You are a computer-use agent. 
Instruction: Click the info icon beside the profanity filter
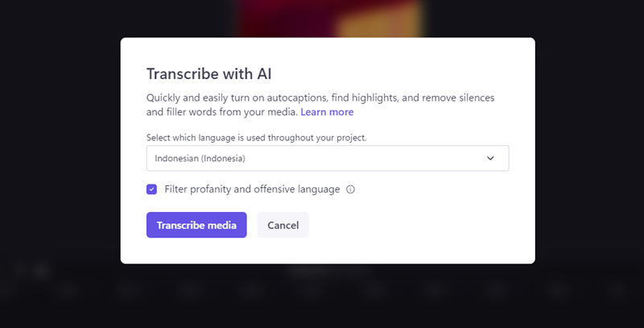pos(350,189)
